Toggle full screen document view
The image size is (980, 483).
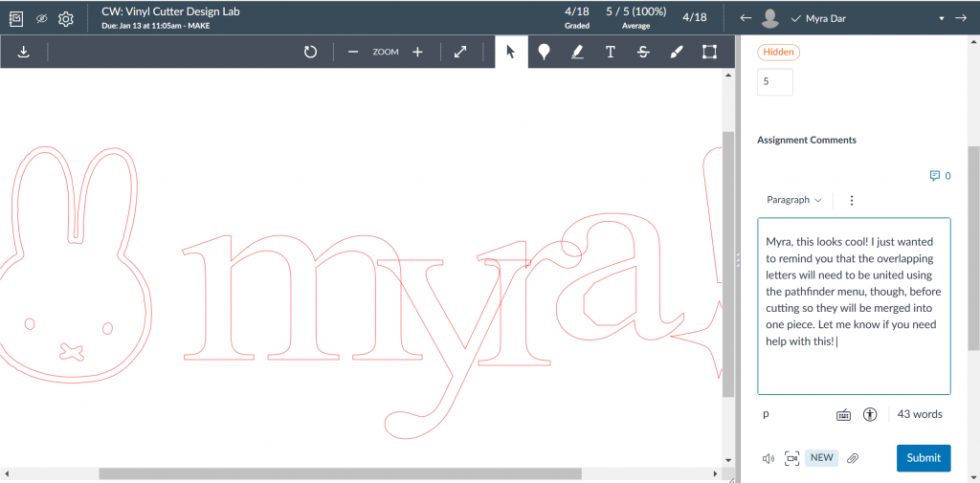coord(460,52)
